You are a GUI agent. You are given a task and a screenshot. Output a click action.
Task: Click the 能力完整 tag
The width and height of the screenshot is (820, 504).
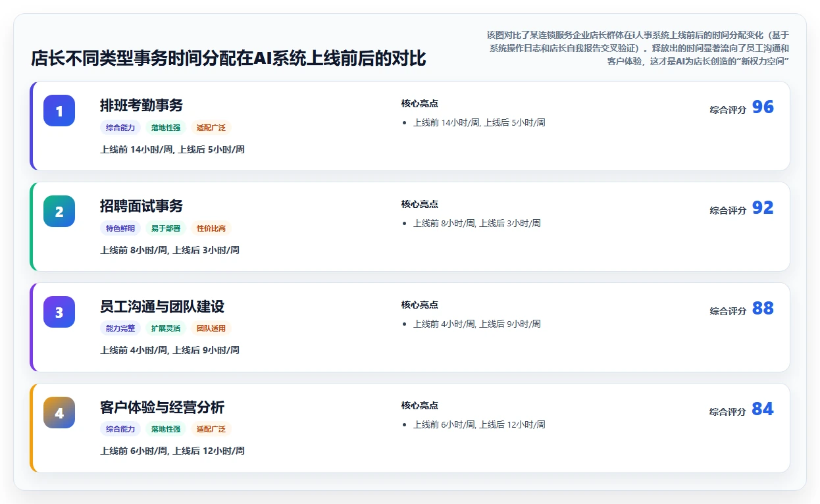120,328
